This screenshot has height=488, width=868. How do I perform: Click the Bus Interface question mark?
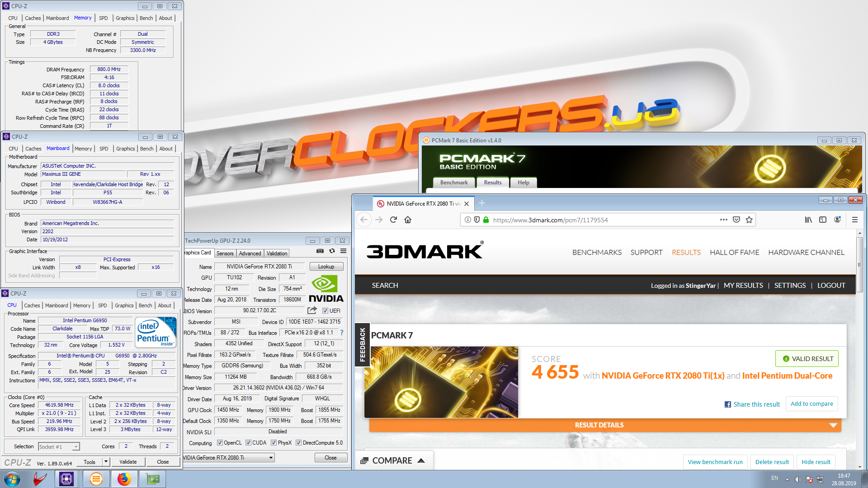click(x=342, y=333)
